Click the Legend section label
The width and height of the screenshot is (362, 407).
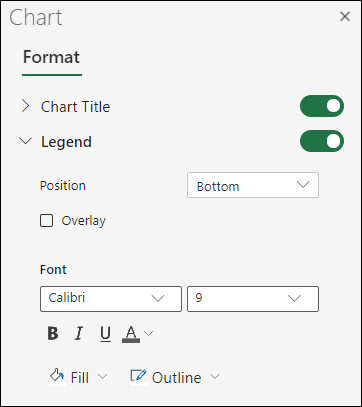point(66,142)
